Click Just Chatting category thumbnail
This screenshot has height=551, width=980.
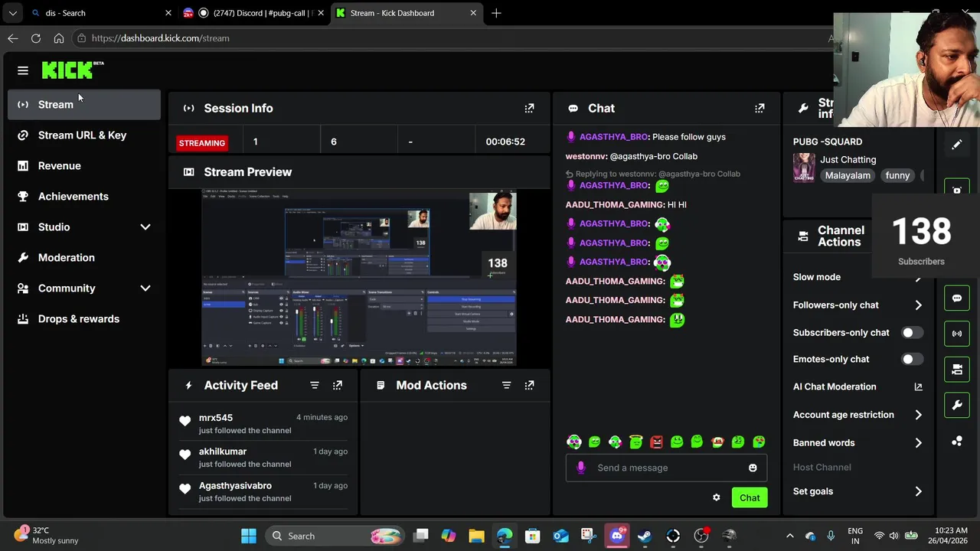point(804,167)
